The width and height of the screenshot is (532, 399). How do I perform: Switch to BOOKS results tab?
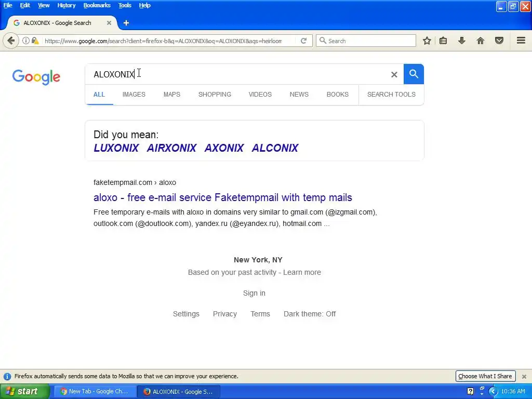coord(338,95)
